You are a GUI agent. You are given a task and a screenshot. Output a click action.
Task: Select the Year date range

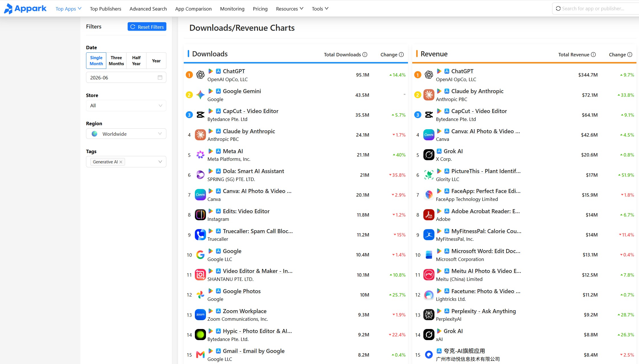coord(156,61)
